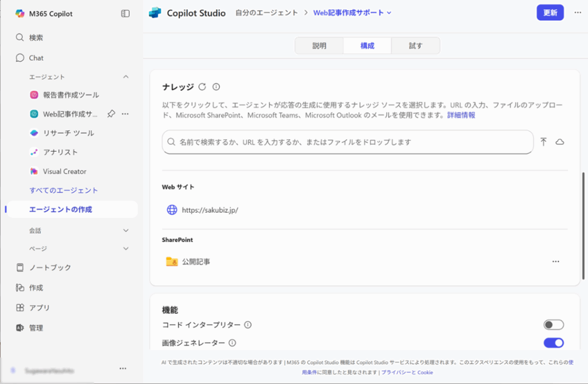Viewport: 588px width, 384px height.
Task: Collapse the エージェント section
Action: pyautogui.click(x=126, y=77)
